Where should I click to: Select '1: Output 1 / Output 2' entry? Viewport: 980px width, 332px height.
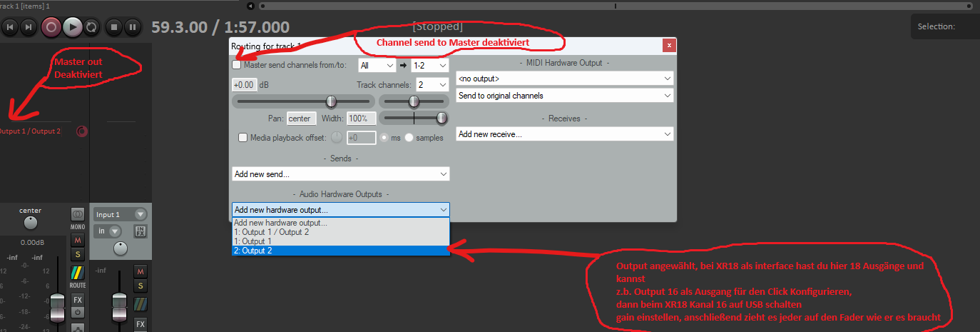point(341,232)
